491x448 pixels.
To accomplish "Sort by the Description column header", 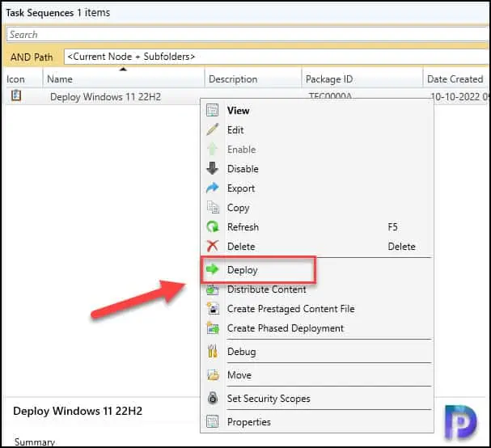I will [253, 79].
